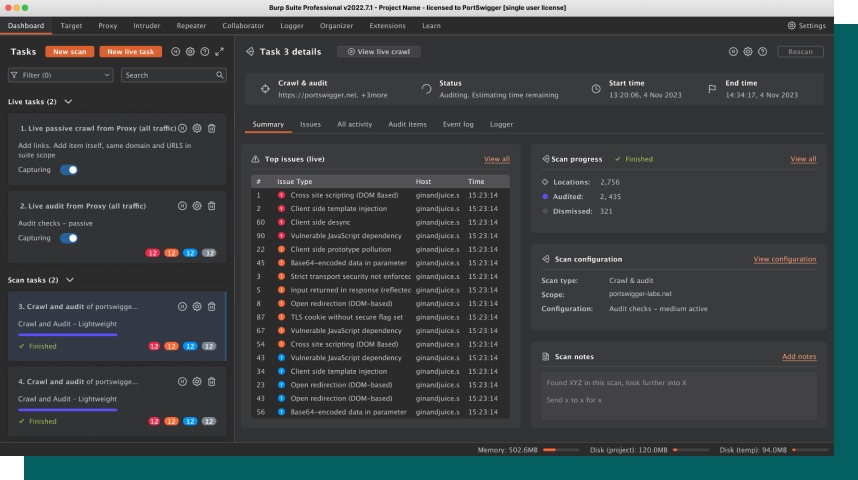The image size is (858, 480).
Task: Open the Audit items tab
Action: point(407,124)
